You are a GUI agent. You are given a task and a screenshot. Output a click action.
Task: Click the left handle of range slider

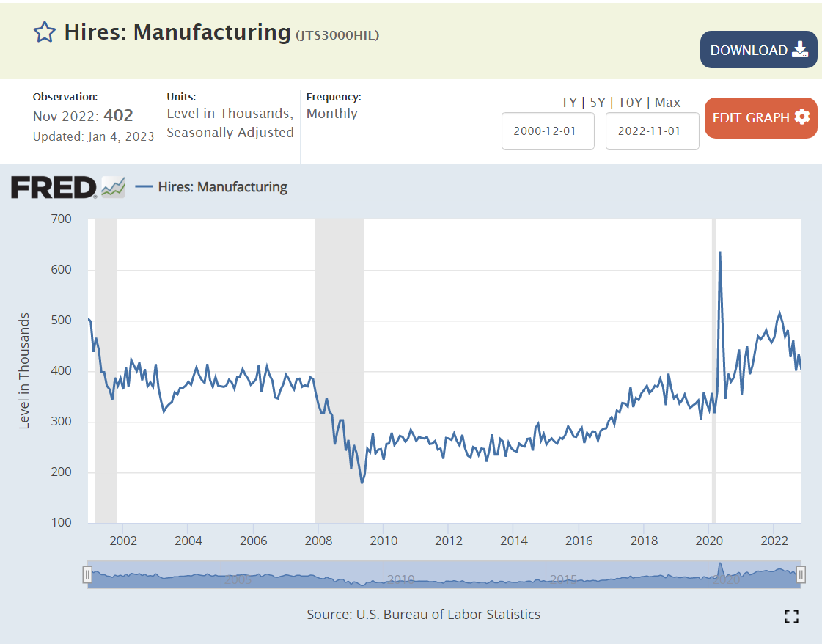tap(87, 574)
